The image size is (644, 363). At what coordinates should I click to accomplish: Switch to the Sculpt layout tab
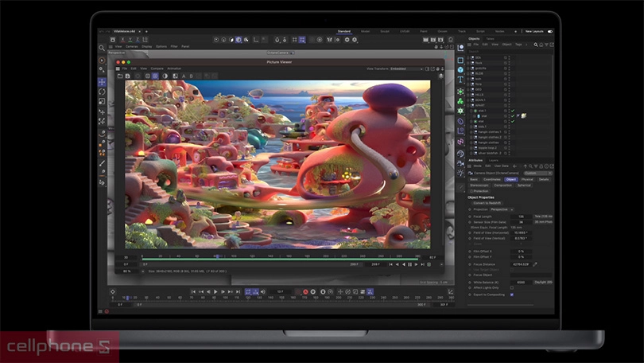[385, 31]
